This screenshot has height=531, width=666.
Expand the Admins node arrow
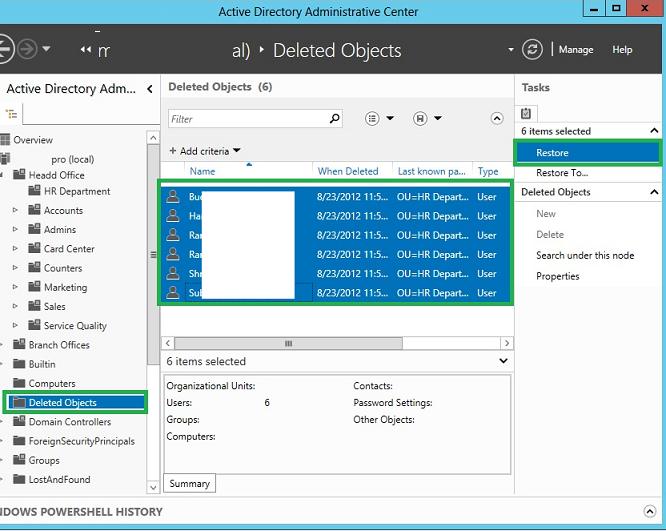click(x=15, y=229)
